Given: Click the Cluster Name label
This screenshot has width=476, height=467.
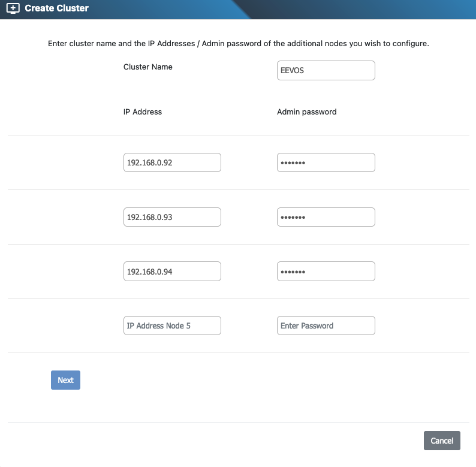Looking at the screenshot, I should [x=147, y=67].
